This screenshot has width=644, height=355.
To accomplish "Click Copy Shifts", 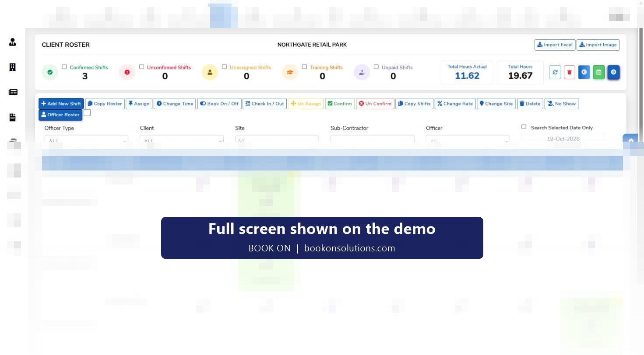I will pos(415,104).
